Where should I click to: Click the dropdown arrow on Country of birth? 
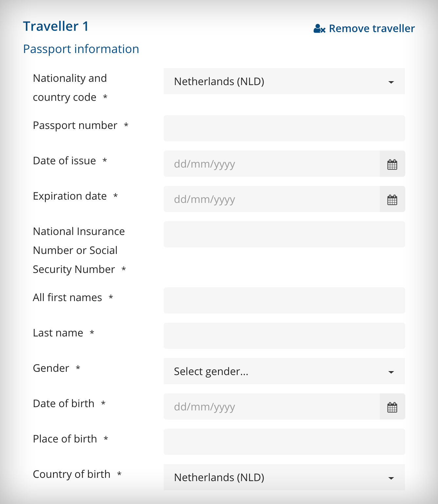(392, 478)
